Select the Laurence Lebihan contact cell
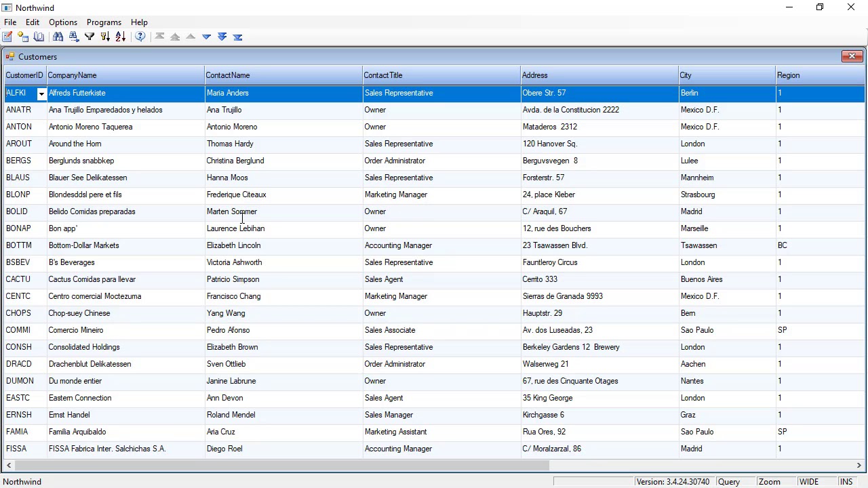The width and height of the screenshot is (868, 488). pos(283,228)
